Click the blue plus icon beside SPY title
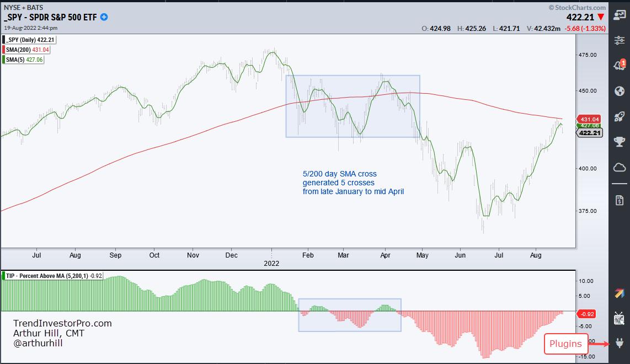The width and height of the screenshot is (630, 364). coord(104,17)
